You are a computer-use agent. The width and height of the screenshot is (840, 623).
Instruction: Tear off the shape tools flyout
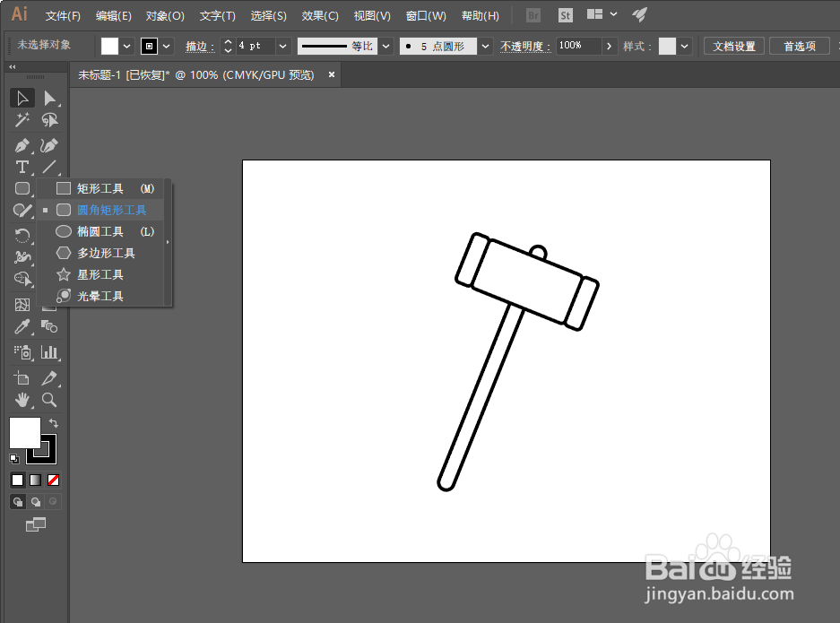(168, 242)
